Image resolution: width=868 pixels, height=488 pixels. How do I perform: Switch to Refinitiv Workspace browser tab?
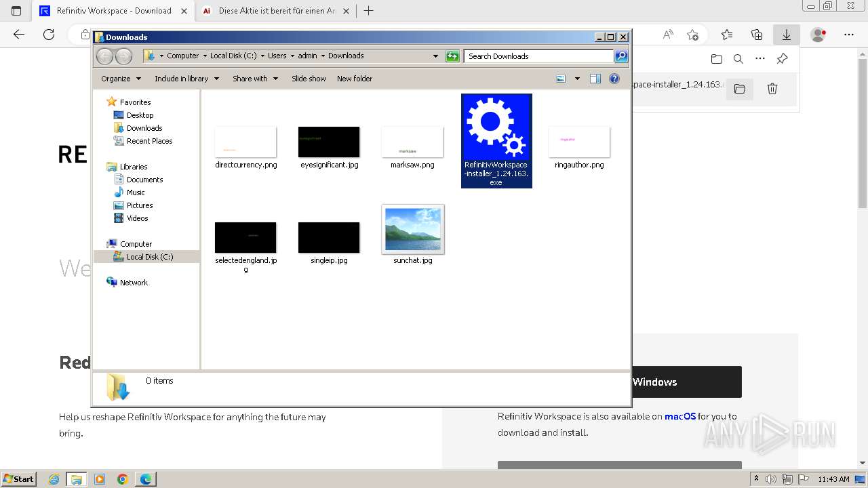(x=113, y=11)
